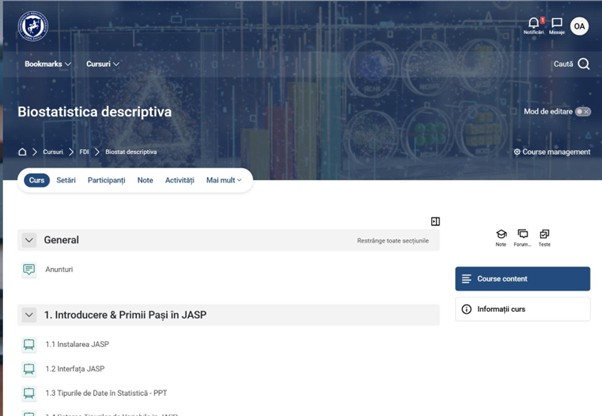Viewport: 602px width, 416px height.
Task: Open the OA user avatar menu
Action: click(x=579, y=26)
